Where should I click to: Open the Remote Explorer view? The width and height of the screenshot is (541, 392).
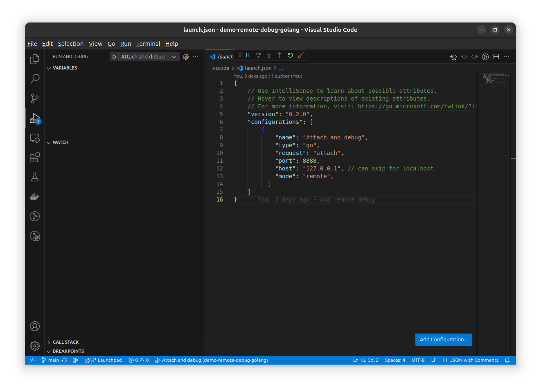click(35, 138)
